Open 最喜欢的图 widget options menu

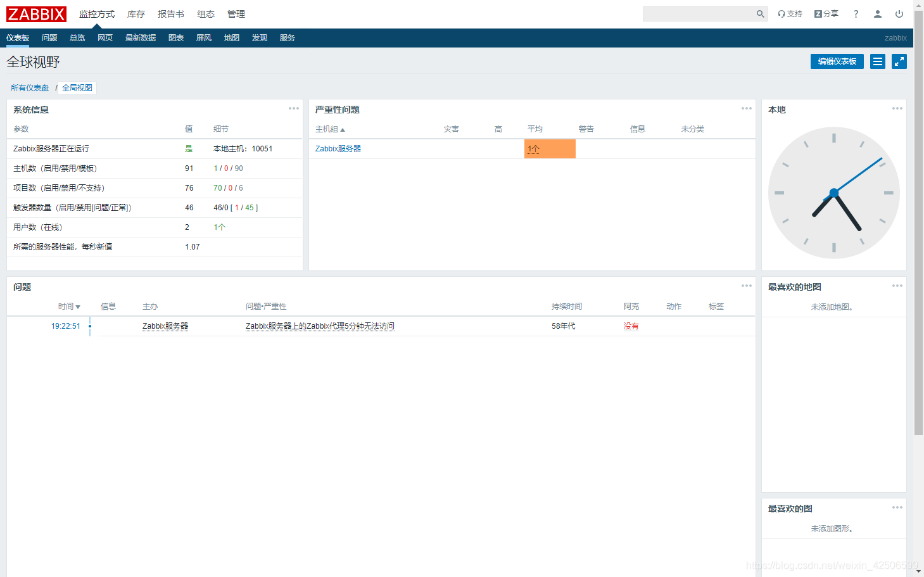(897, 507)
